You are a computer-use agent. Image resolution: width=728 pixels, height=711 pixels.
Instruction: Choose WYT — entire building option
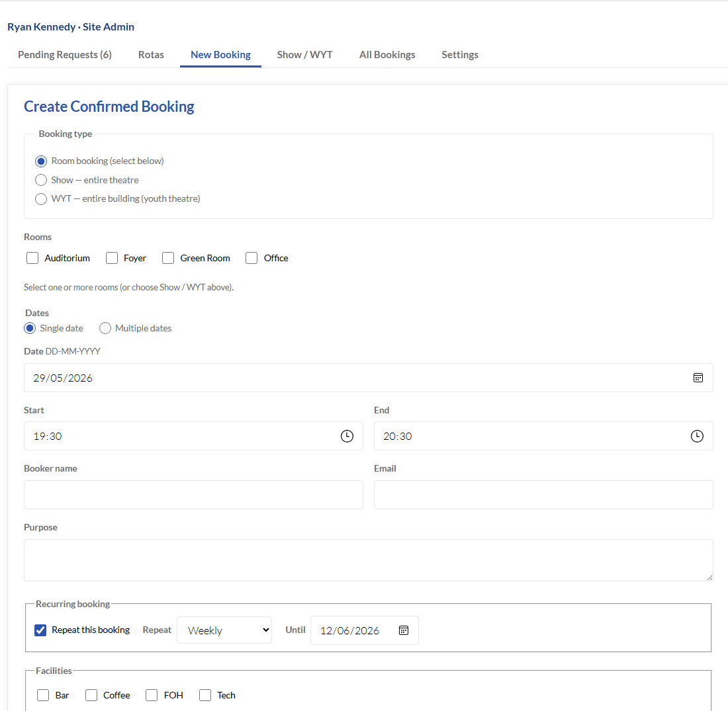point(41,199)
